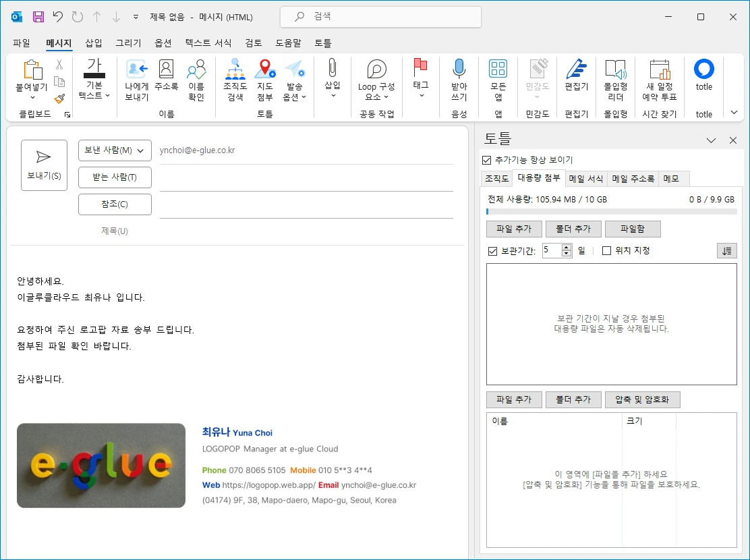Go to next item with down arrow
This screenshot has height=560, width=750.
(116, 17)
